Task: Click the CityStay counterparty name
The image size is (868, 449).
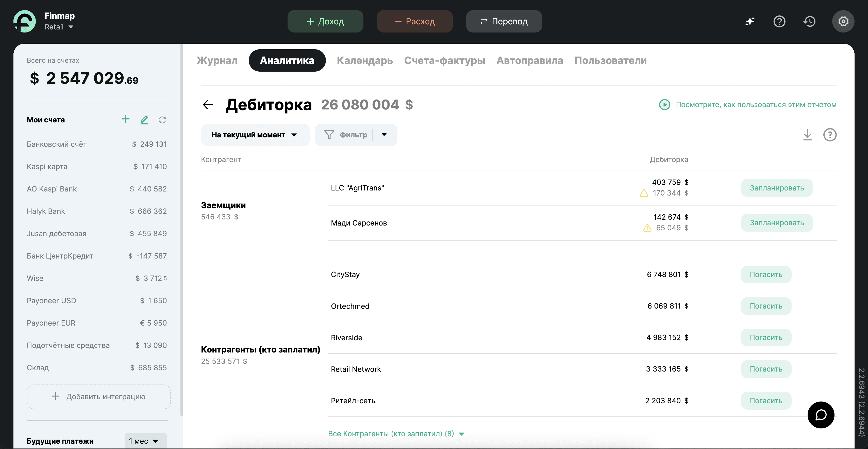Action: click(345, 275)
